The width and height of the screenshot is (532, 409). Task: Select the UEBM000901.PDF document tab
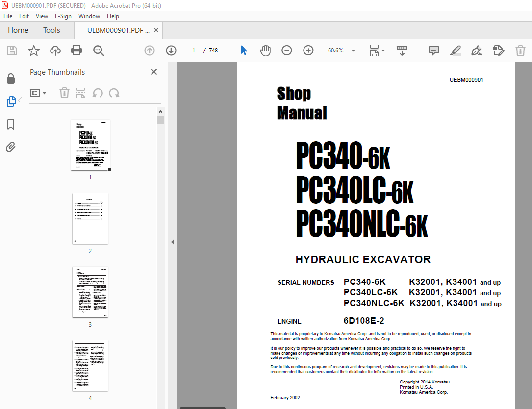point(118,30)
